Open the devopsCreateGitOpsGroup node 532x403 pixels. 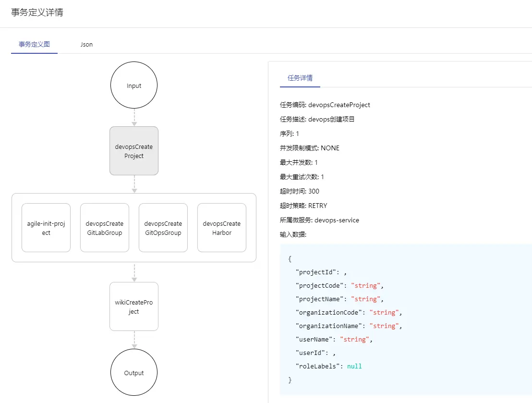tap(163, 228)
